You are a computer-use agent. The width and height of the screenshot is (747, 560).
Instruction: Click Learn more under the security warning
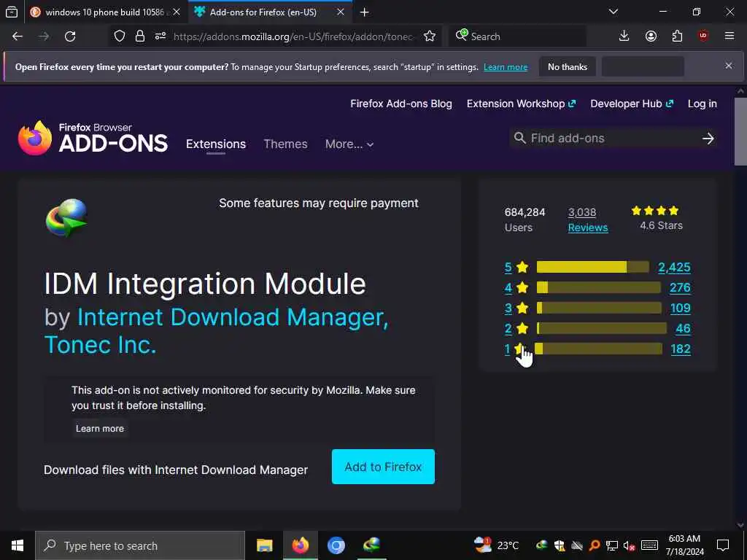[x=99, y=429]
